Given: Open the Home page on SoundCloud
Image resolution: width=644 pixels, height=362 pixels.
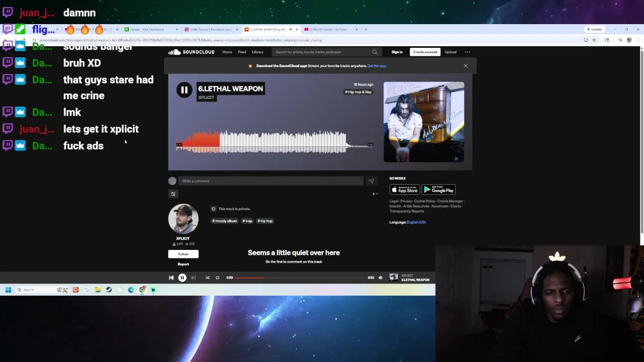Looking at the screenshot, I should tap(227, 52).
